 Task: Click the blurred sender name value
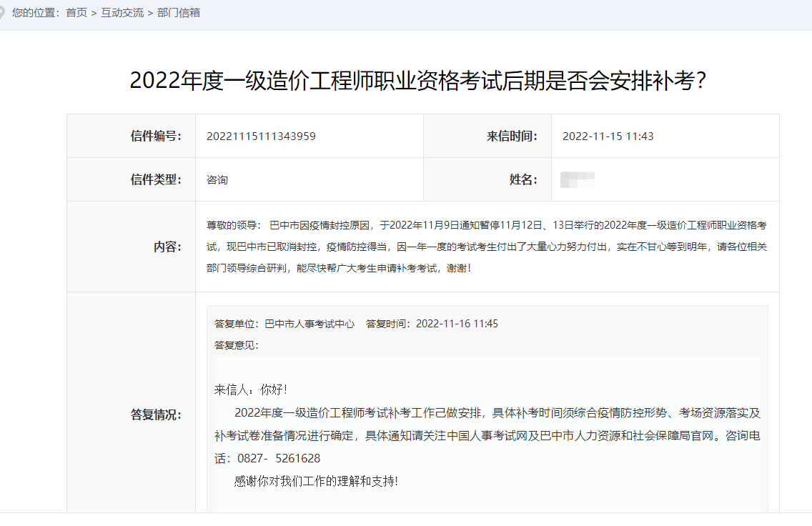[x=575, y=179]
